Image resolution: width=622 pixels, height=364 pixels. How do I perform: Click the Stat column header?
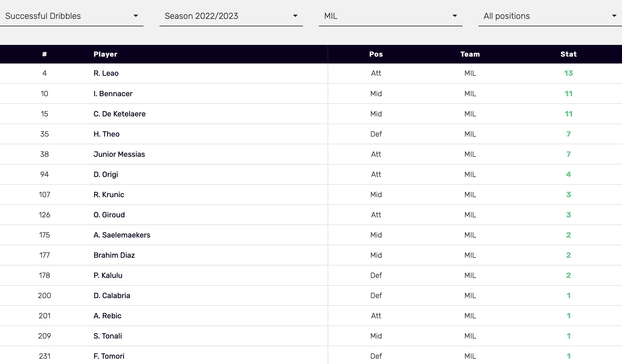[569, 54]
